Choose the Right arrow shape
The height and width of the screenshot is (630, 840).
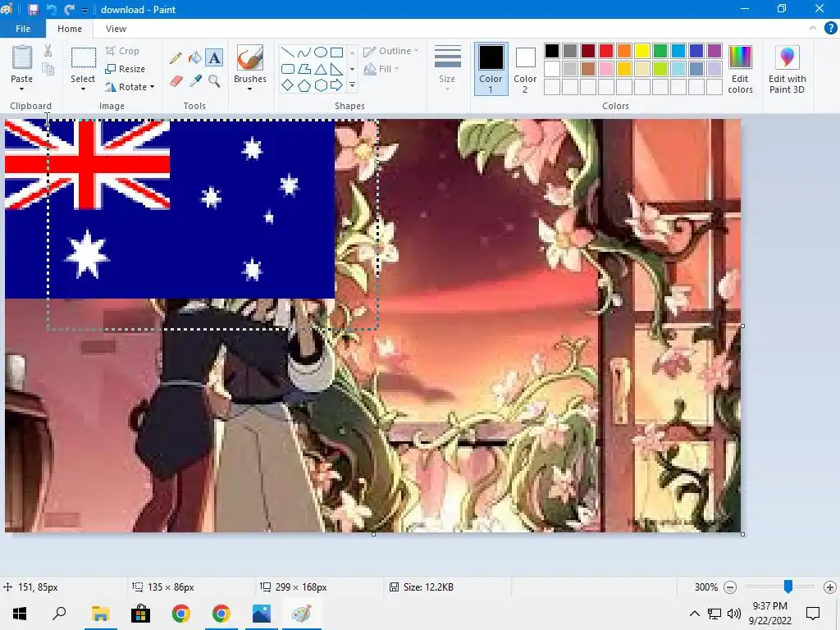click(x=336, y=84)
